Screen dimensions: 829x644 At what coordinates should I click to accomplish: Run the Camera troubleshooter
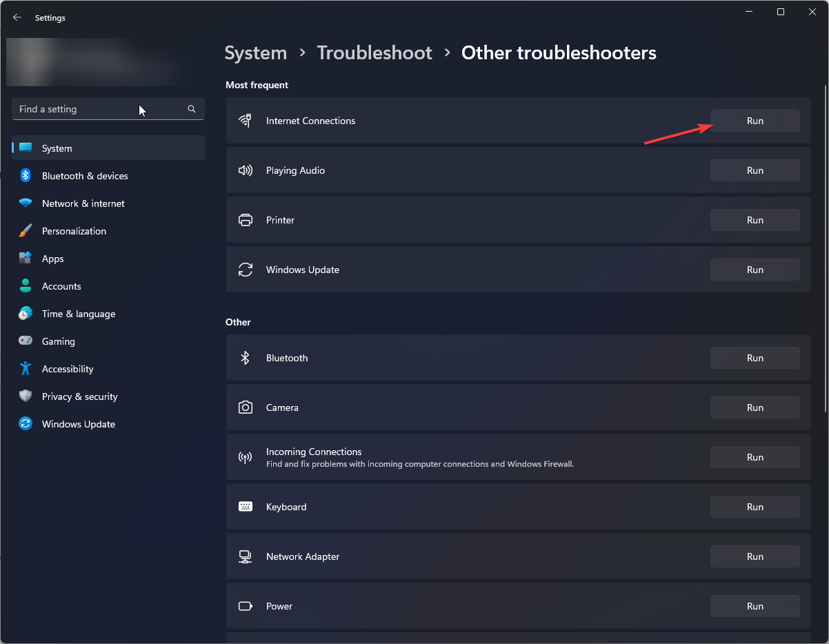[755, 407]
